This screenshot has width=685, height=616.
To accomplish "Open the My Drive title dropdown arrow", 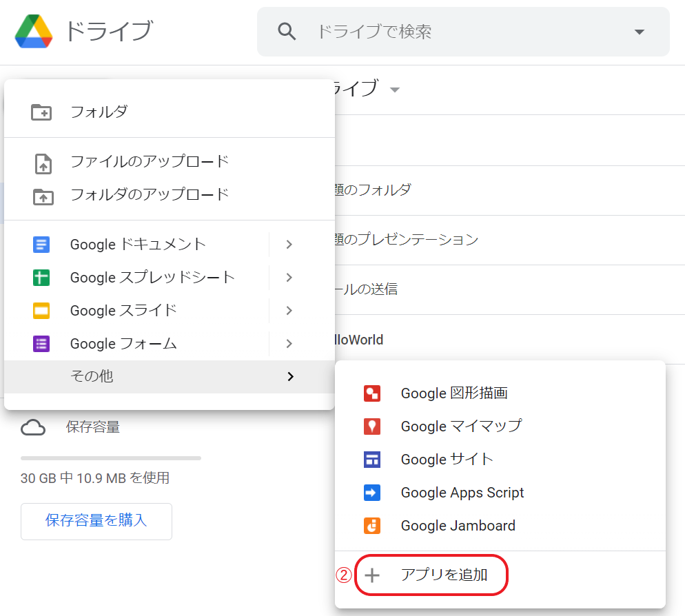I will tap(395, 90).
